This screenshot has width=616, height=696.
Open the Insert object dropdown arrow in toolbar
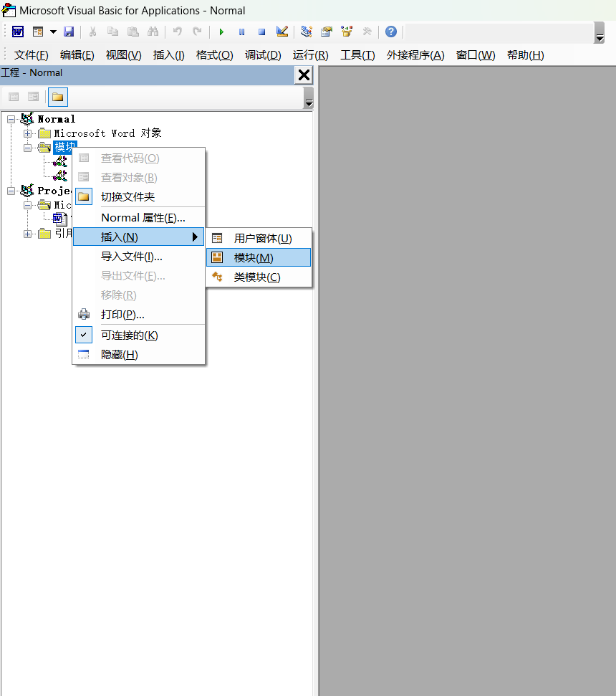pyautogui.click(x=53, y=32)
